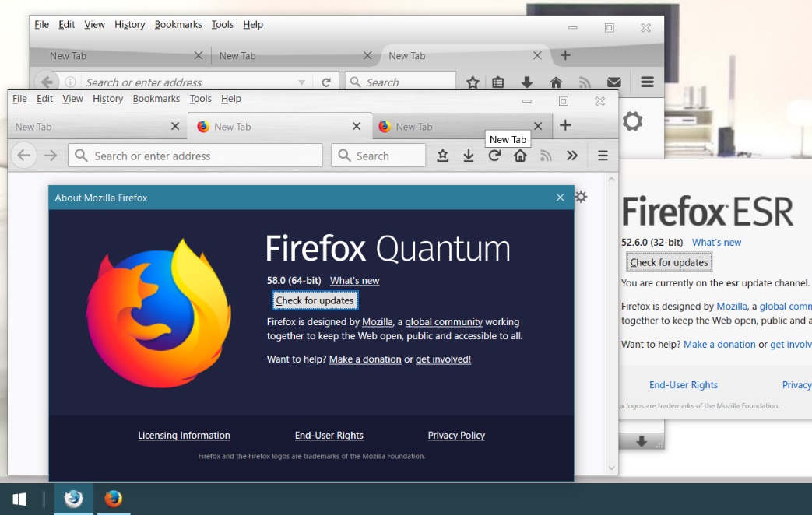
Task: Open the Bookmarks menu in the Firefox Quantum window
Action: click(156, 98)
